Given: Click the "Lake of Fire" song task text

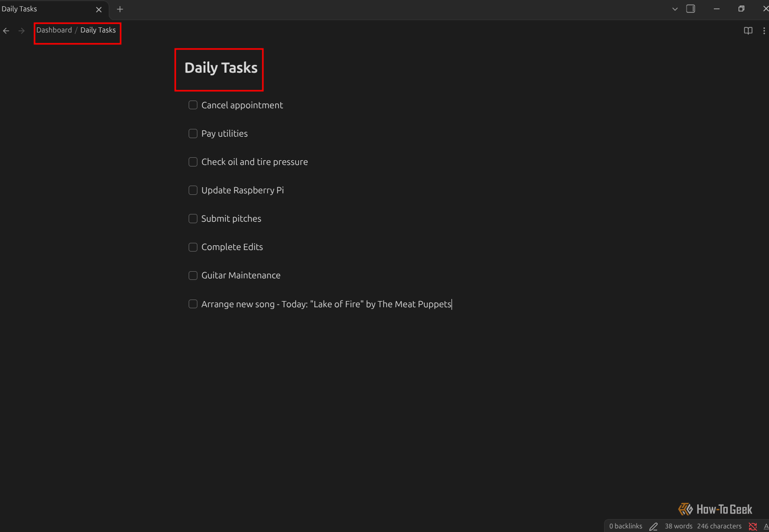Looking at the screenshot, I should tap(327, 304).
